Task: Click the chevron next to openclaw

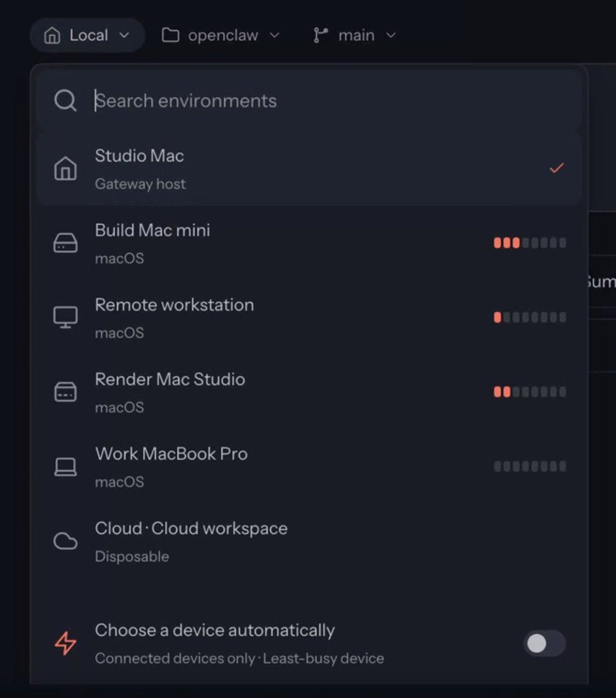Action: click(274, 35)
